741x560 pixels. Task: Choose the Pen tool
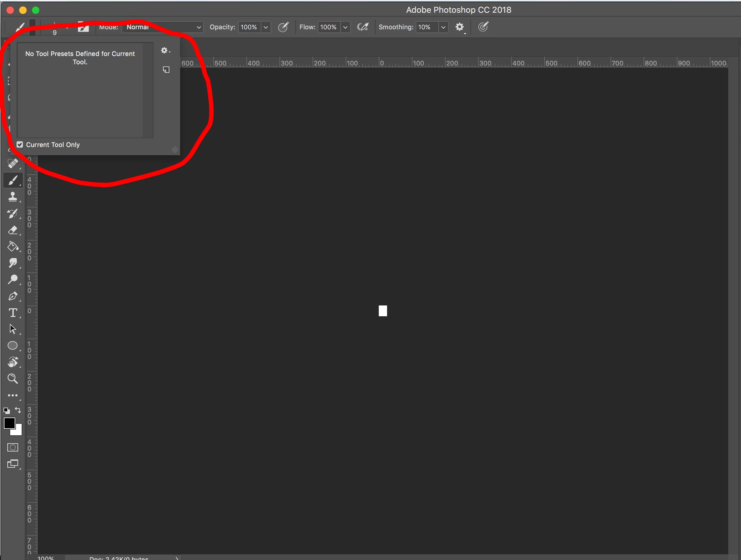pos(13,296)
